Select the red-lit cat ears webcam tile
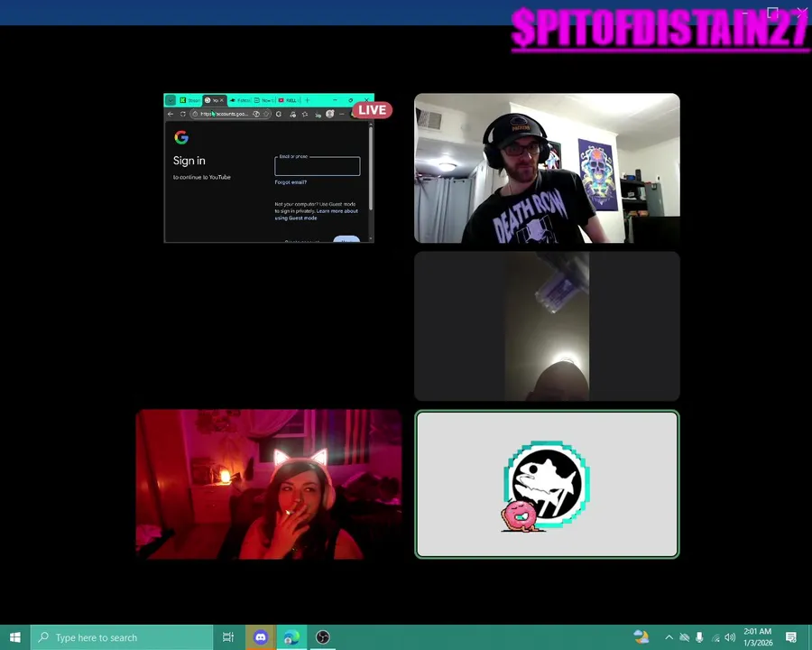 (269, 484)
